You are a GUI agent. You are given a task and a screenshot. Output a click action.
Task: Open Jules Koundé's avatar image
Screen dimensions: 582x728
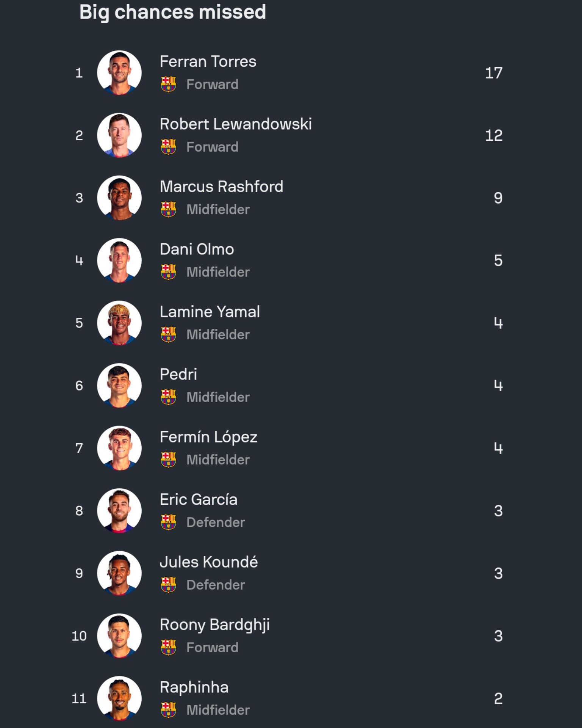pyautogui.click(x=119, y=573)
